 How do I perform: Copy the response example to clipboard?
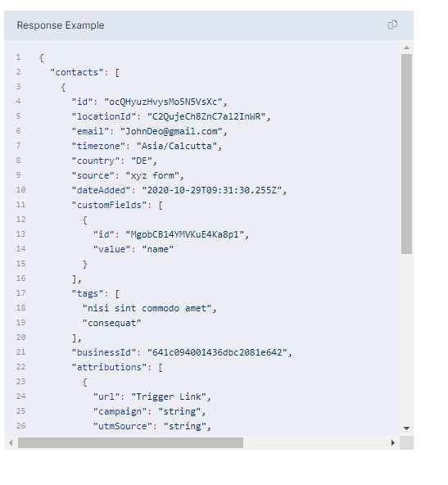coord(392,25)
